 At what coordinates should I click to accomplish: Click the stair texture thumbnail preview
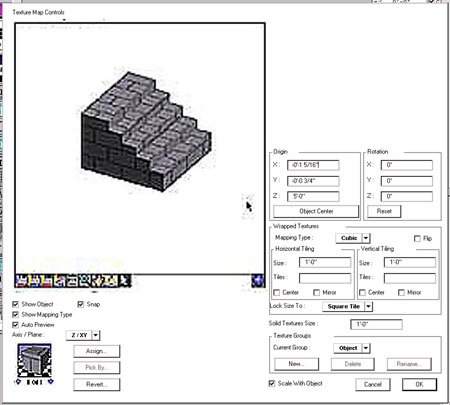tap(34, 361)
